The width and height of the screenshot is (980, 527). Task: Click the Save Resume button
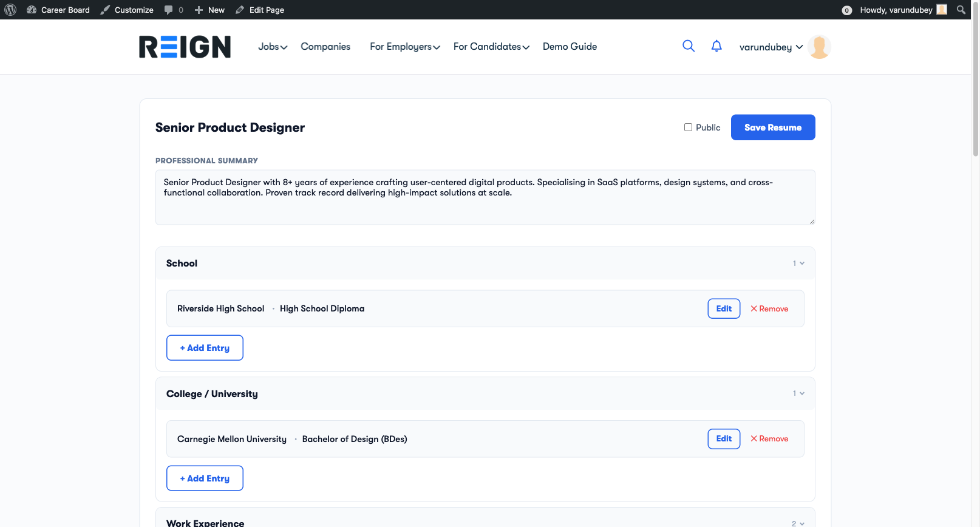tap(773, 127)
